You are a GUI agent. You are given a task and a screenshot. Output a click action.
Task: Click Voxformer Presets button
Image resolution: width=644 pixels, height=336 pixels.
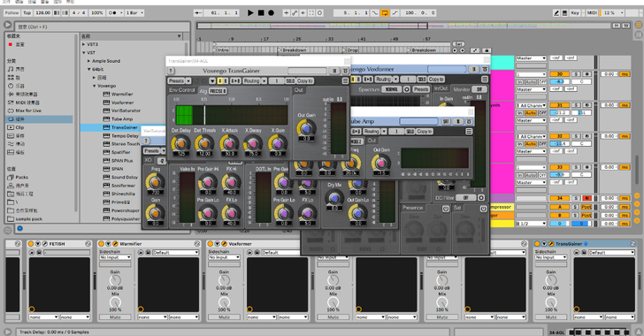pos(421,89)
